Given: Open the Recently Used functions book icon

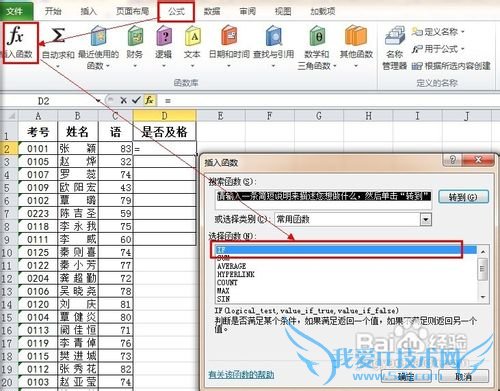Looking at the screenshot, I should click(98, 36).
